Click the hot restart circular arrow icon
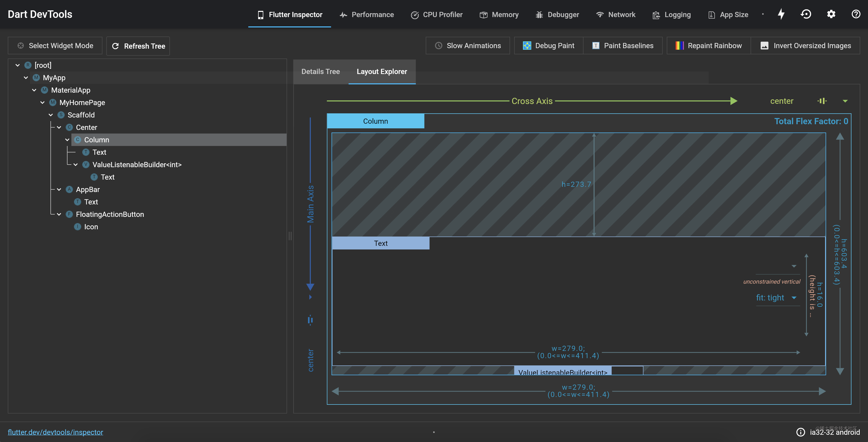 point(806,14)
